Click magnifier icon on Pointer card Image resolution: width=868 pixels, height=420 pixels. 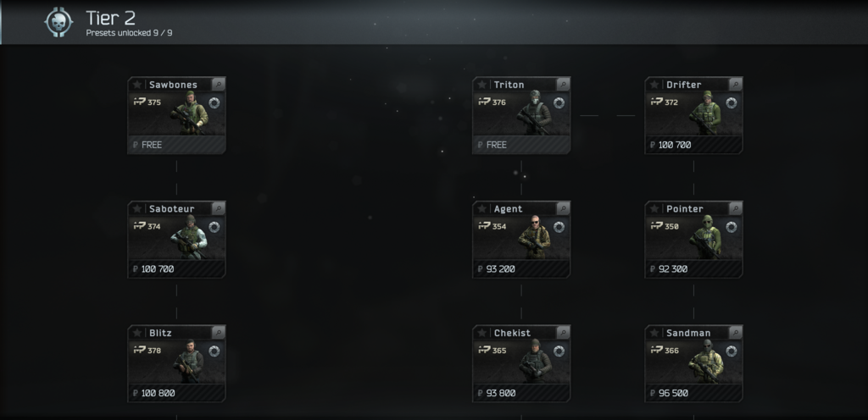[x=736, y=208]
